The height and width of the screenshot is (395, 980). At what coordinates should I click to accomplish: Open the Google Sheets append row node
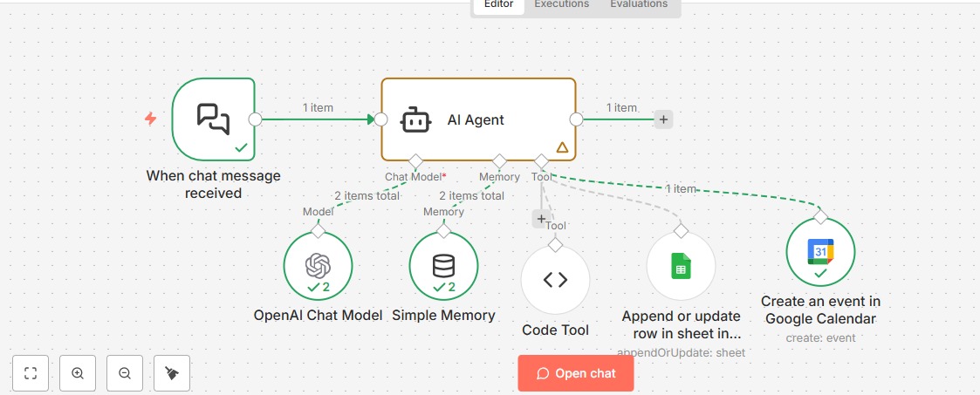pyautogui.click(x=682, y=266)
